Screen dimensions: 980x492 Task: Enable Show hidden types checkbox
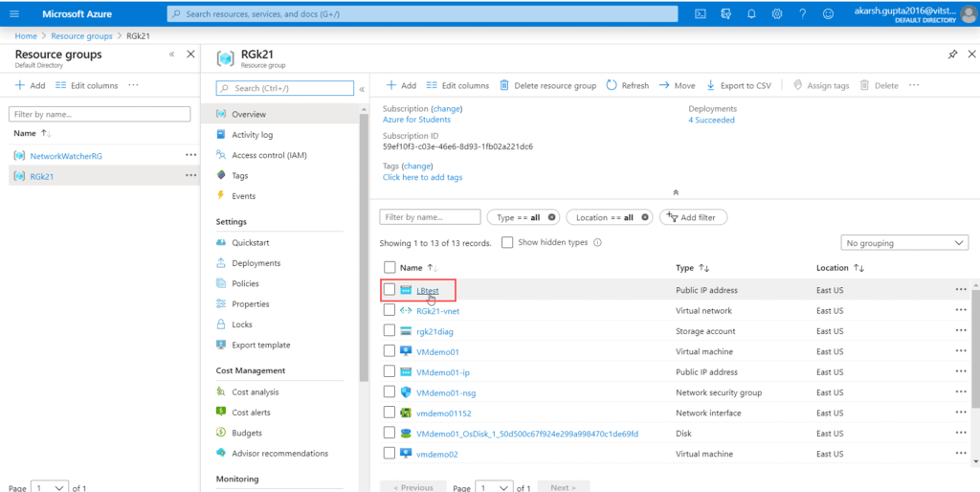click(507, 243)
